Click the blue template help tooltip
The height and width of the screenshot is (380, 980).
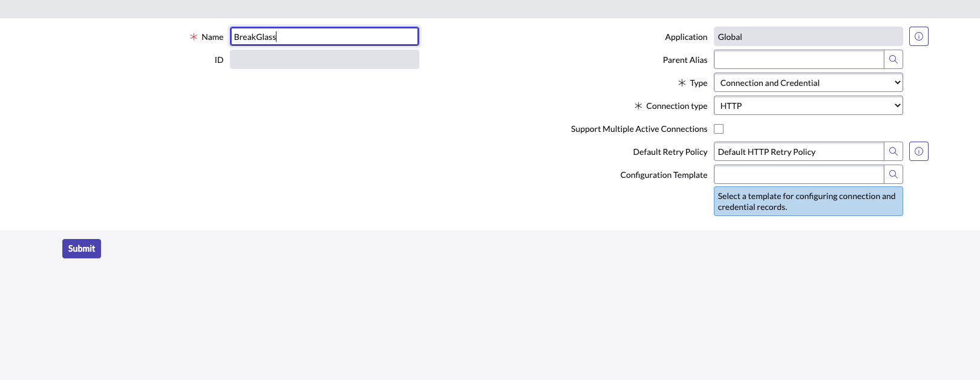(808, 201)
